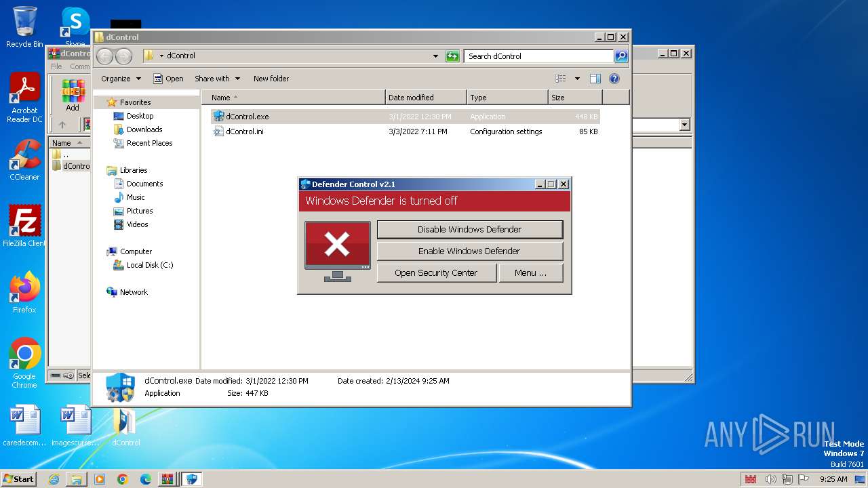This screenshot has height=488, width=868.
Task: Click the address bar refresh icon
Action: pyautogui.click(x=452, y=56)
